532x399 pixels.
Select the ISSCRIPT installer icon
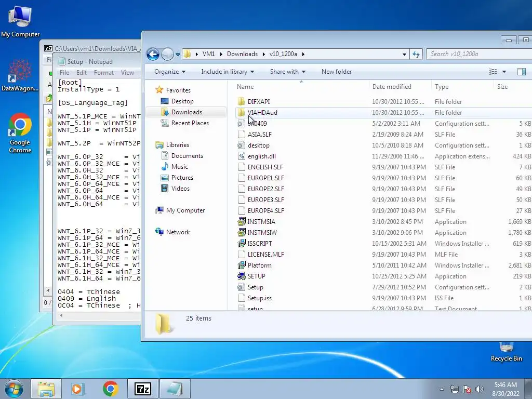pyautogui.click(x=241, y=243)
